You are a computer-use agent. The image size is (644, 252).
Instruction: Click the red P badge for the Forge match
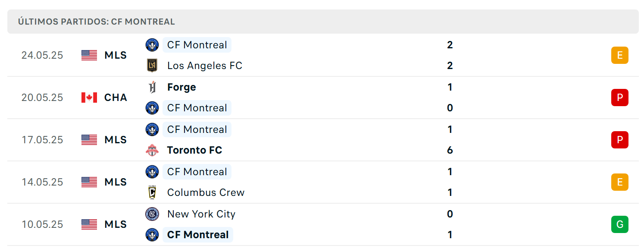[x=619, y=98]
